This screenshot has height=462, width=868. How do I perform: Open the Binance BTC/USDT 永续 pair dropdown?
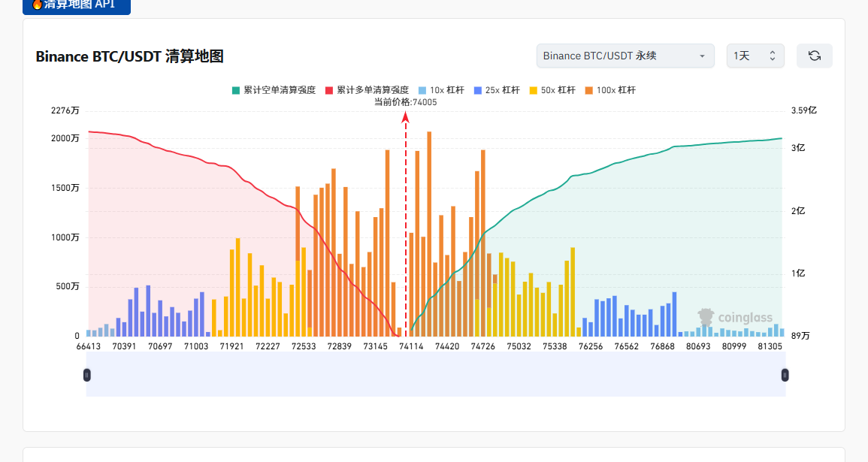tap(625, 56)
